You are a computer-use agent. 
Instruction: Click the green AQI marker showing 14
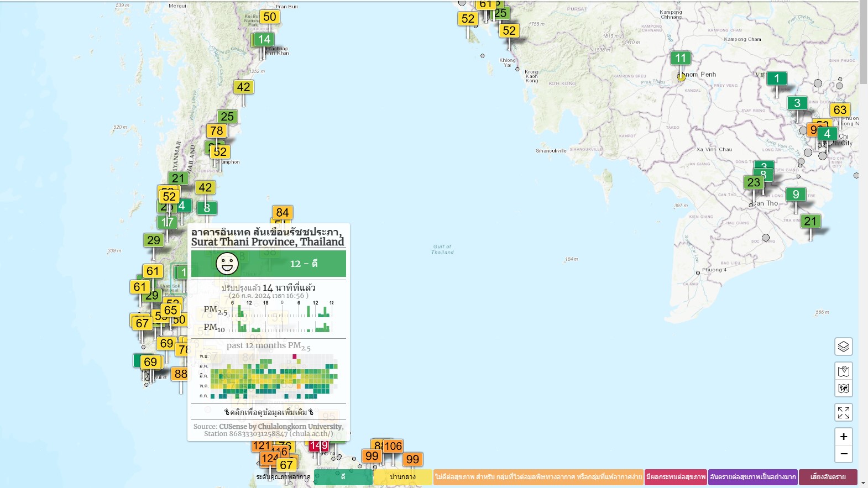point(264,39)
